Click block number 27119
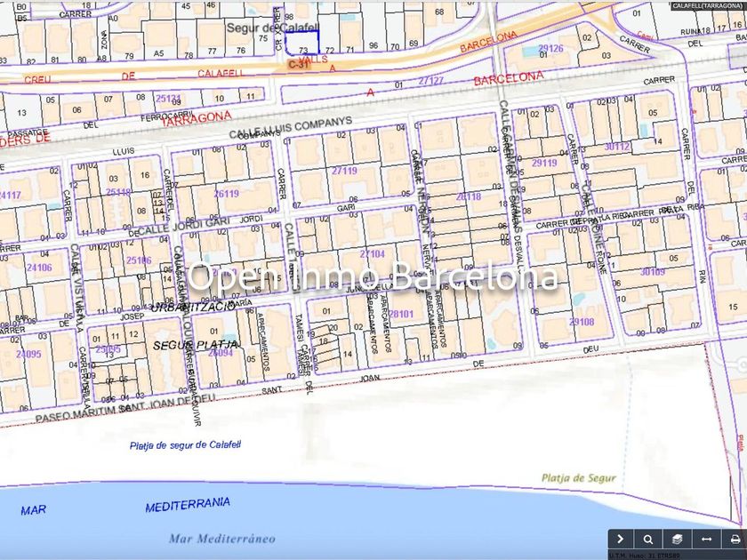Viewport: 747px width, 560px height. [344, 171]
